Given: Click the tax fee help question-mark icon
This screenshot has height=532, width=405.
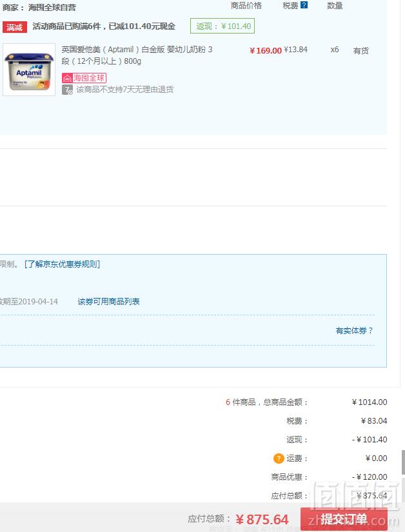Looking at the screenshot, I should (304, 5).
